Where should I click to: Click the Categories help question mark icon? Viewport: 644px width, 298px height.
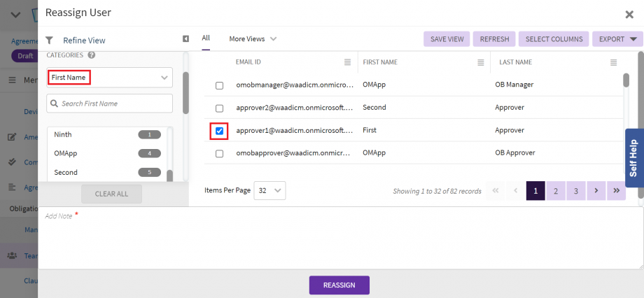tap(92, 55)
